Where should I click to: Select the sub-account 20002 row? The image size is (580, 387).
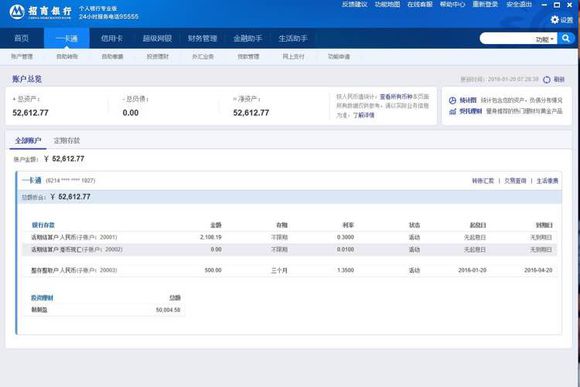pos(290,249)
